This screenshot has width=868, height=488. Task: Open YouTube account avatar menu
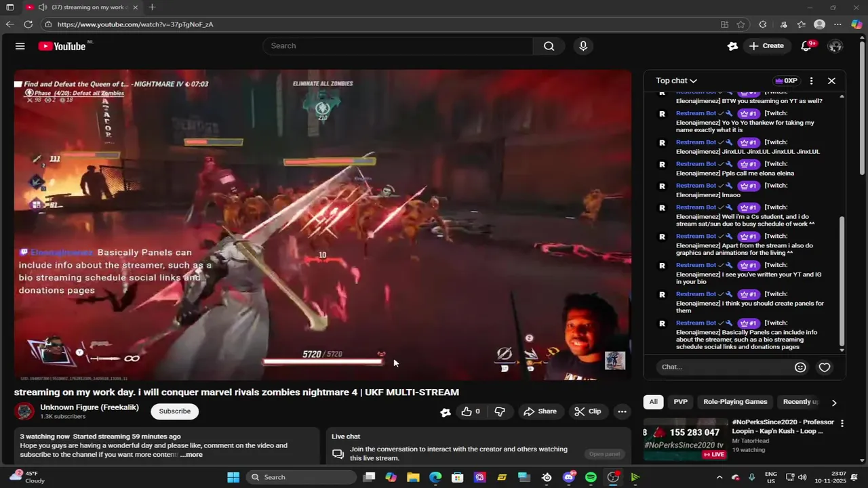[x=835, y=46]
